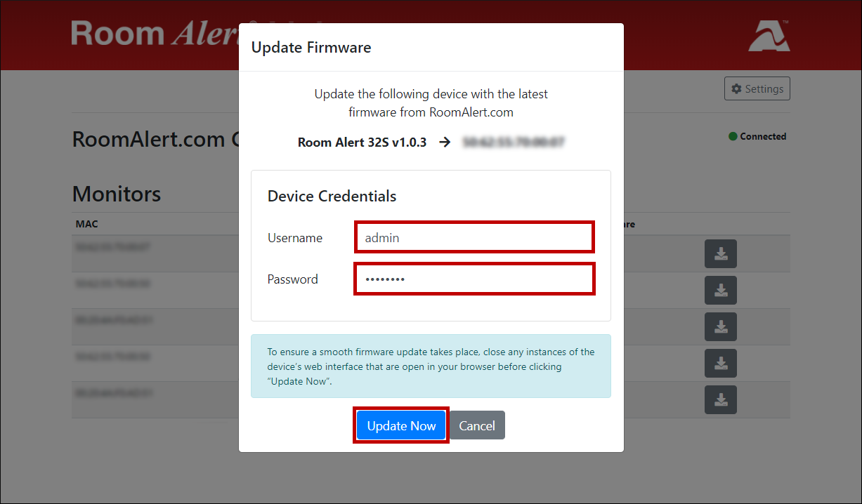Click the second row firmware download icon
Screen dimensions: 862x504
[x=721, y=290]
